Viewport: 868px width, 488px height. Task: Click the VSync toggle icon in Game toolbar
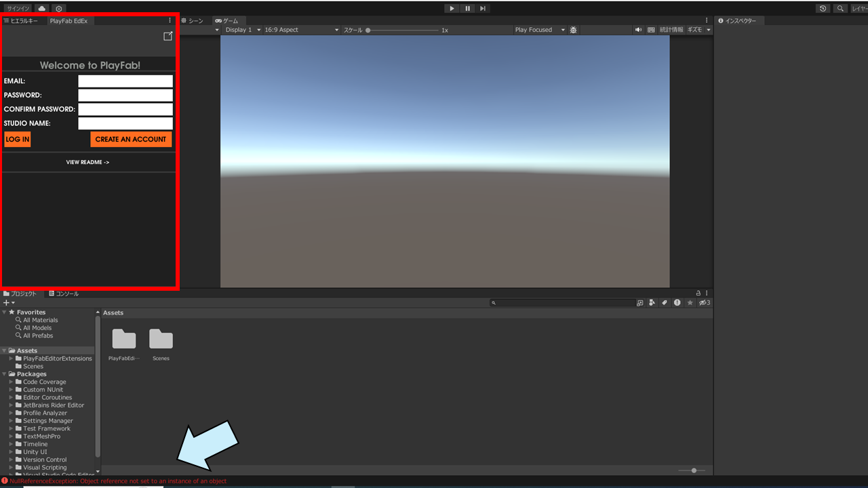[x=652, y=29]
